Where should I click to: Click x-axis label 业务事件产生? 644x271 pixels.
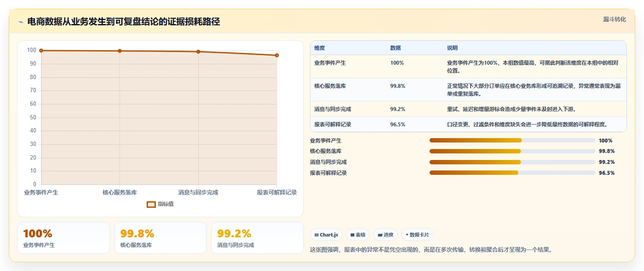(x=41, y=192)
